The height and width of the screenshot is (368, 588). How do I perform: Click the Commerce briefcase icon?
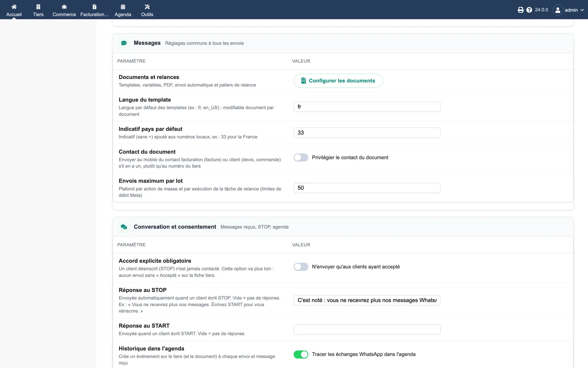pos(64,7)
